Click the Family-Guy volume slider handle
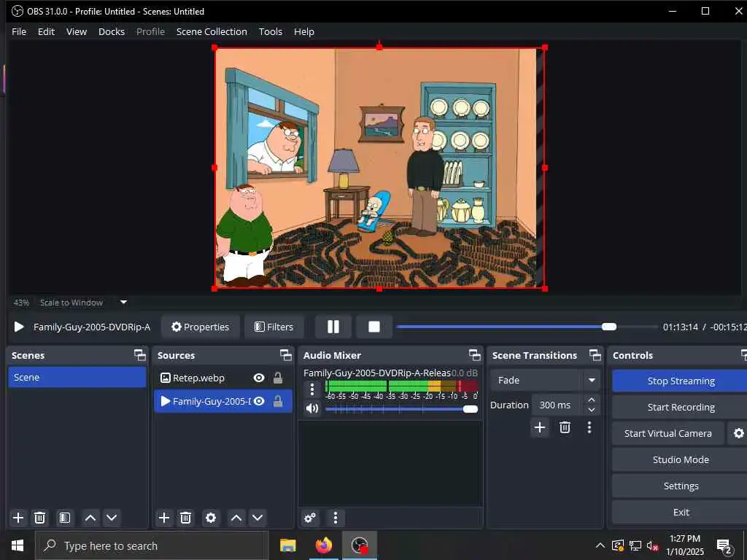747x560 pixels. [x=471, y=409]
